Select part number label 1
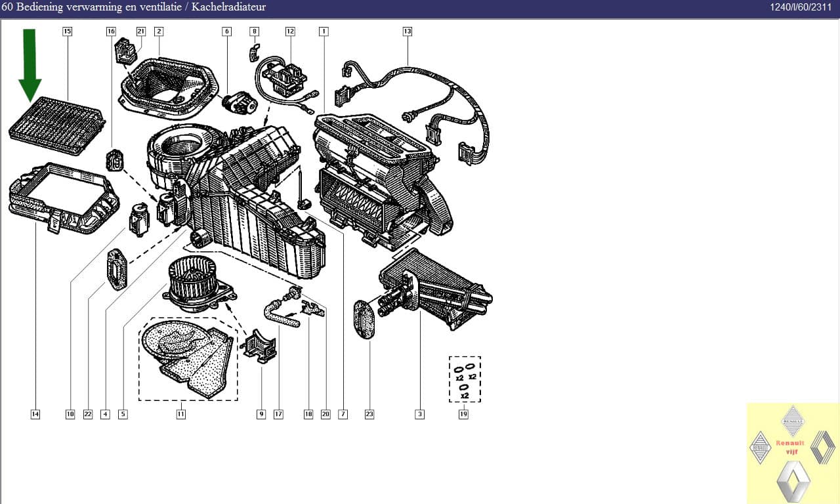The height and width of the screenshot is (504, 840). coord(324,31)
